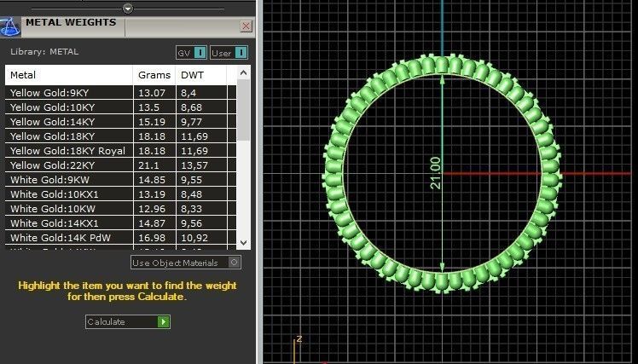Screen dimensions: 638x364
Task: Select White Gold:9KW row
Action: coord(121,180)
